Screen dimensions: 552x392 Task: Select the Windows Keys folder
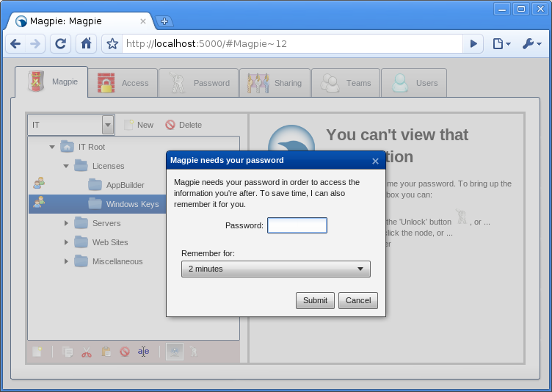pos(132,204)
